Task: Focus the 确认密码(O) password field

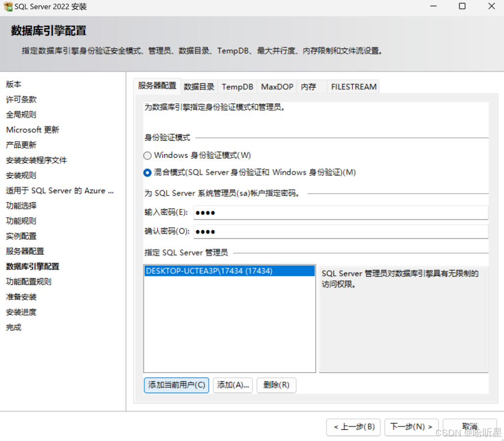Action: tap(341, 232)
